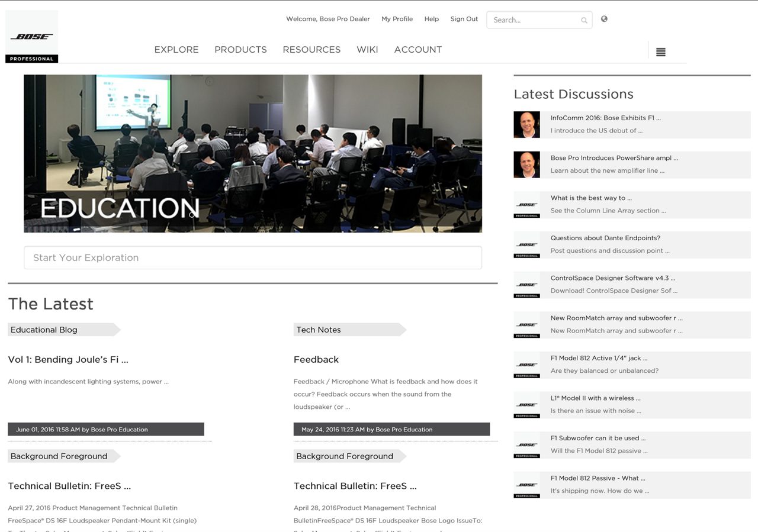Open Technical Bulletin dated April 27, 2016
Viewport: 758px width, 532px height.
69,486
